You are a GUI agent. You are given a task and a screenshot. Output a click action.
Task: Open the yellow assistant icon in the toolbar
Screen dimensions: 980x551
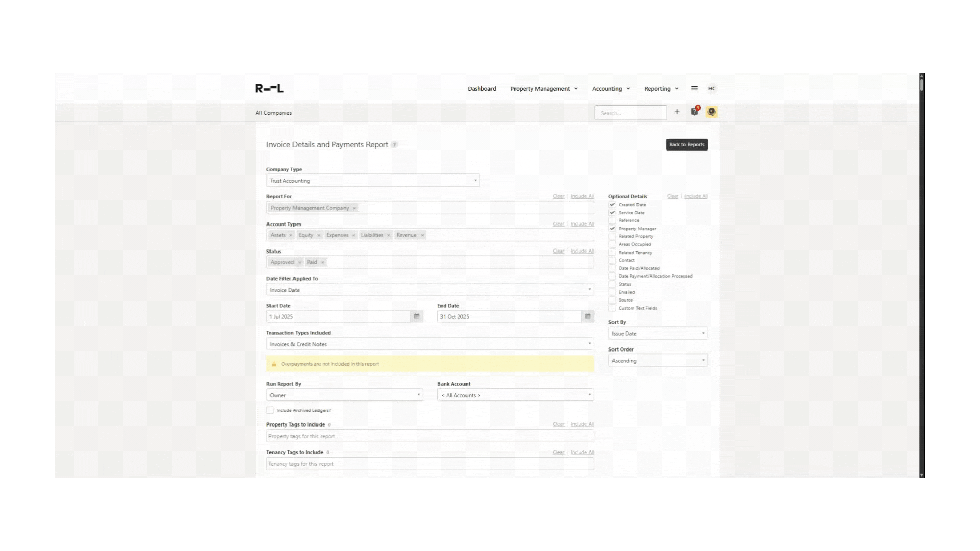712,112
